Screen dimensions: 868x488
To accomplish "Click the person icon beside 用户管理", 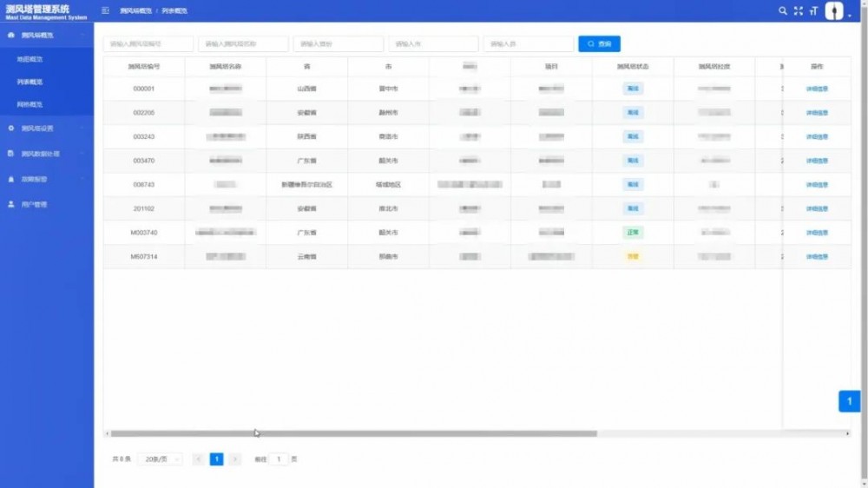I will pos(11,204).
